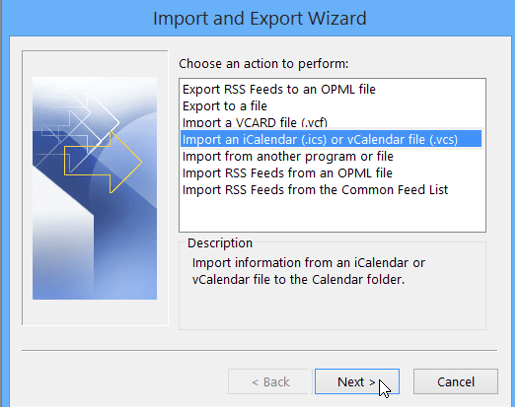This screenshot has height=407, width=515.
Task: Click the empty area below the action list
Action: click(332, 215)
